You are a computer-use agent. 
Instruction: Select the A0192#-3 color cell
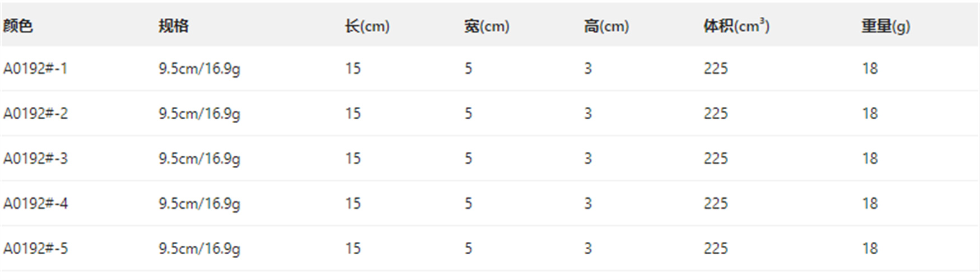(35, 158)
